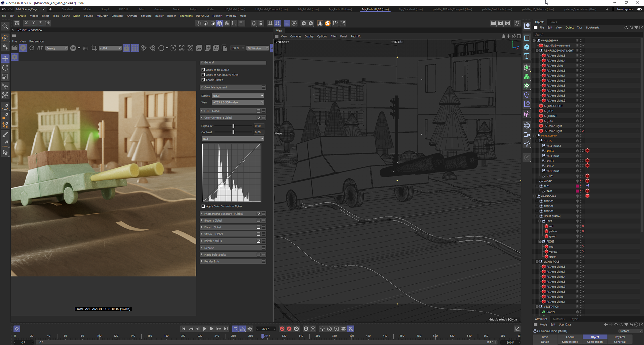This screenshot has height=345, width=644.
Task: Click the viewport maximize toggle icon
Action: 519,36
